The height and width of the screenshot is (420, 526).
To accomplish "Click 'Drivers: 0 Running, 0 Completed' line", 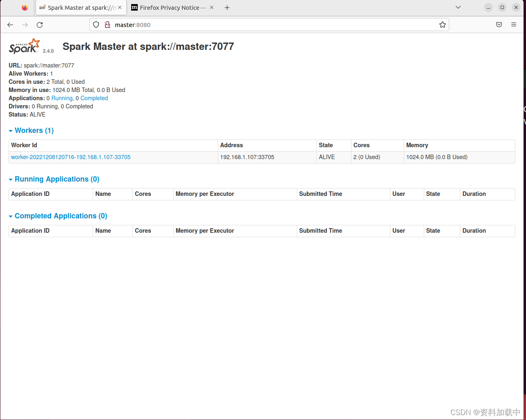I will point(51,106).
